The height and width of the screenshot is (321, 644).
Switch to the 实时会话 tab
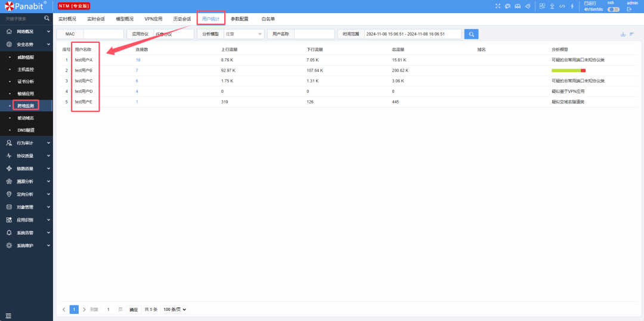(x=95, y=19)
